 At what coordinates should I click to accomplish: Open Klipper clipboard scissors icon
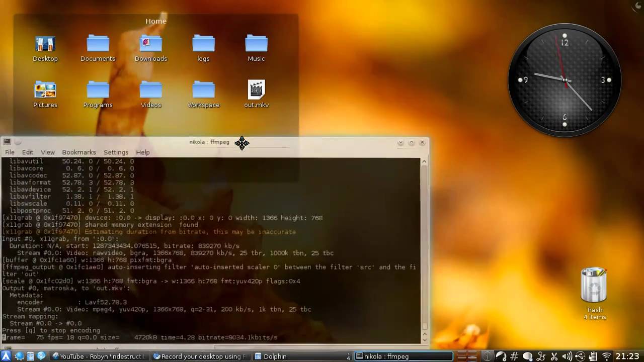pos(553,356)
